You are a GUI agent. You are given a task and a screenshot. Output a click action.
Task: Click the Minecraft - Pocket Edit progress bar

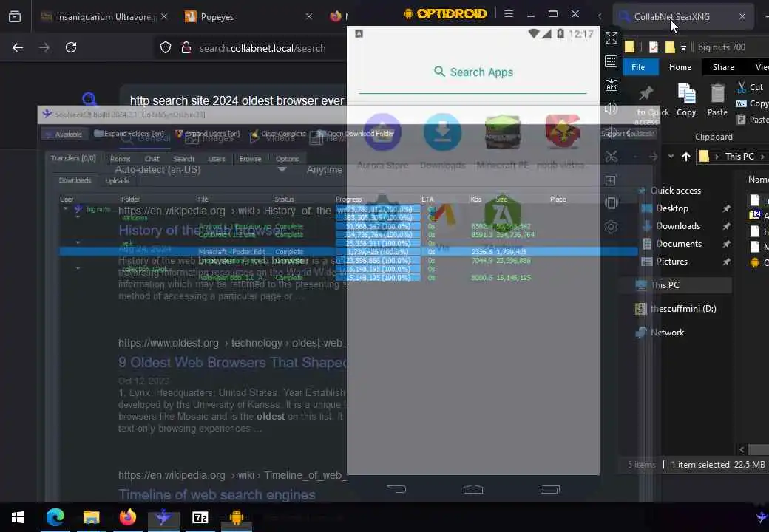(378, 252)
